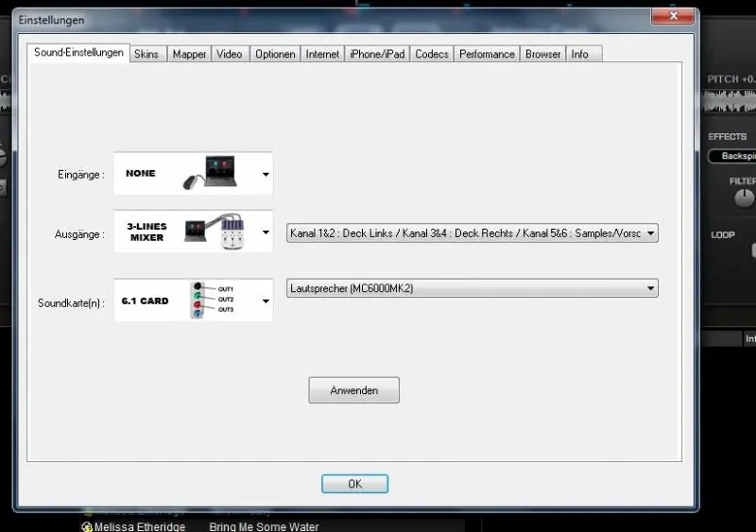
Task: Go to the Codecs tab
Action: (x=432, y=54)
